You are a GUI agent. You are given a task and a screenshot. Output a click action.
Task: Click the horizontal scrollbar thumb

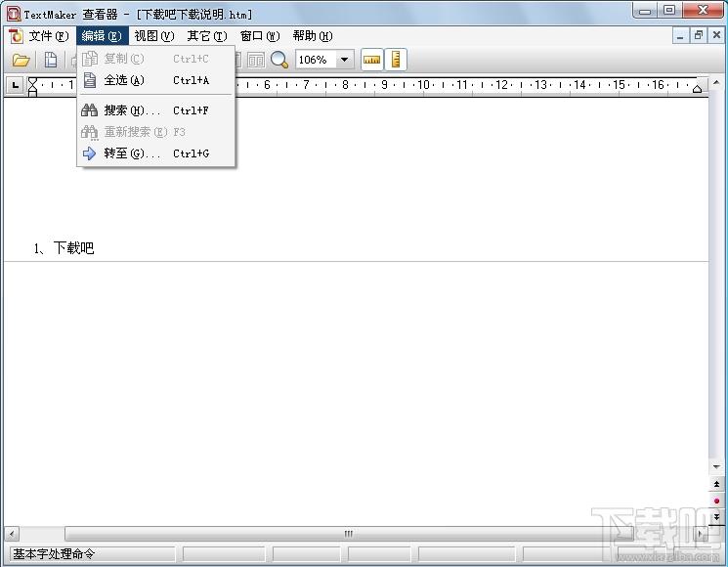tap(349, 534)
